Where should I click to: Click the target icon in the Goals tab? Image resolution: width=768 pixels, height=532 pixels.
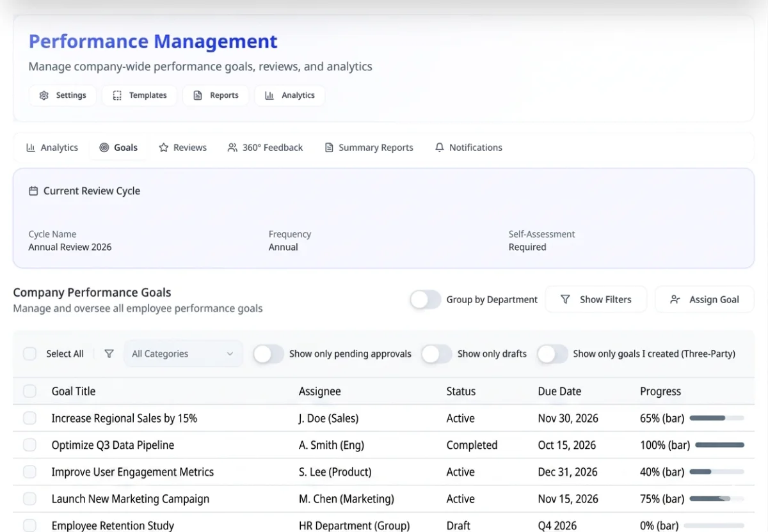click(x=104, y=148)
